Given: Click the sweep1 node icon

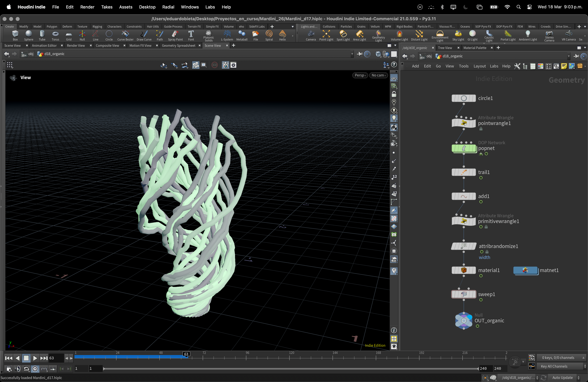Looking at the screenshot, I should pyautogui.click(x=464, y=294).
